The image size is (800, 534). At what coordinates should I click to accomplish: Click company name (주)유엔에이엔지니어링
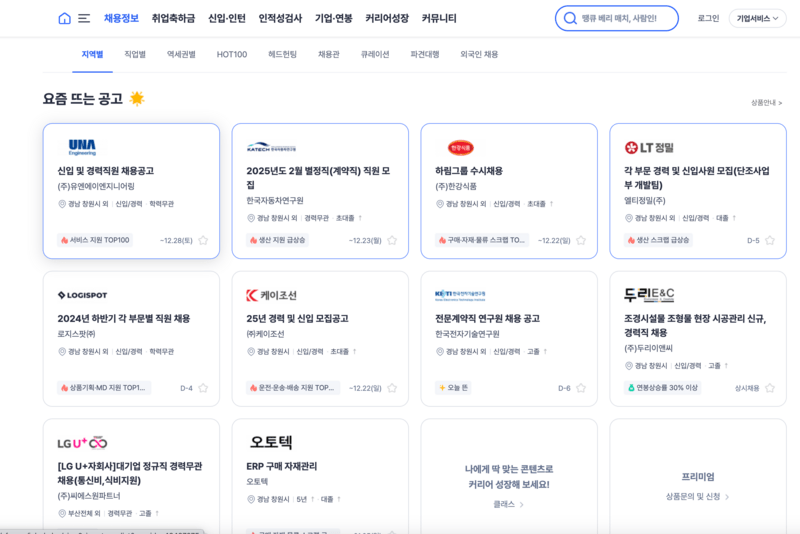coord(96,187)
